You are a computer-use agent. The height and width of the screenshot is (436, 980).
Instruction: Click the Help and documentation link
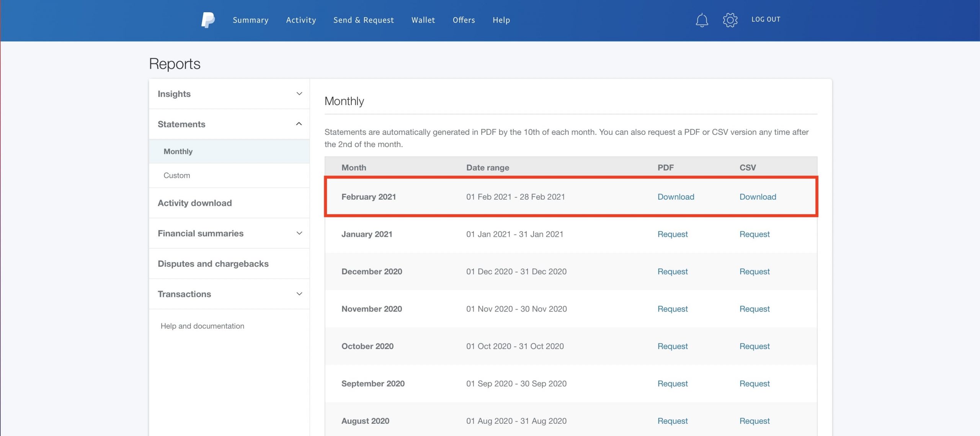pos(202,326)
